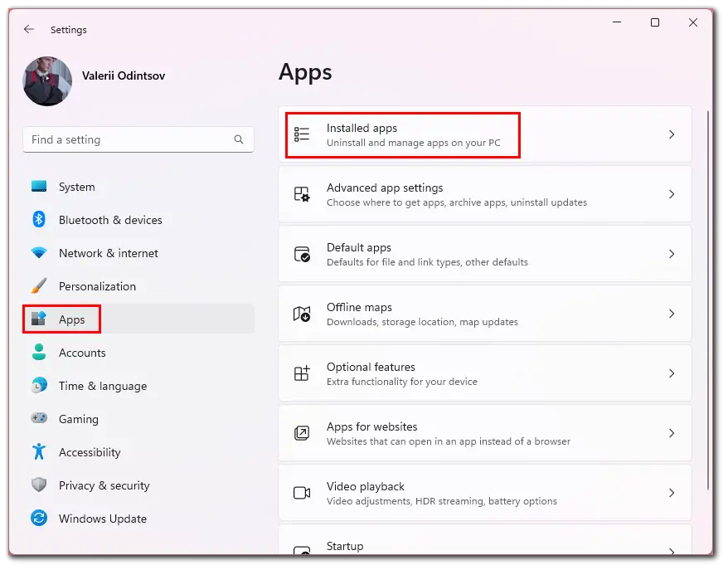Click the System monitor icon
728x570 pixels.
tap(39, 187)
